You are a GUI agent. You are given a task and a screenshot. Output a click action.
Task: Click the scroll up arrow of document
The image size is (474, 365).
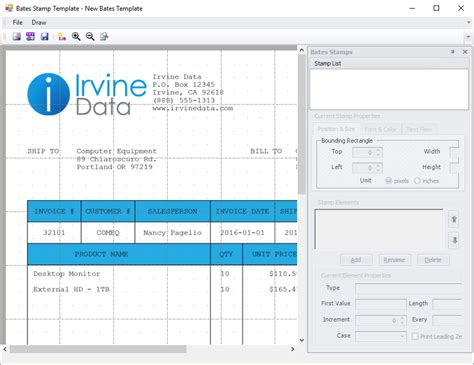[x=302, y=50]
